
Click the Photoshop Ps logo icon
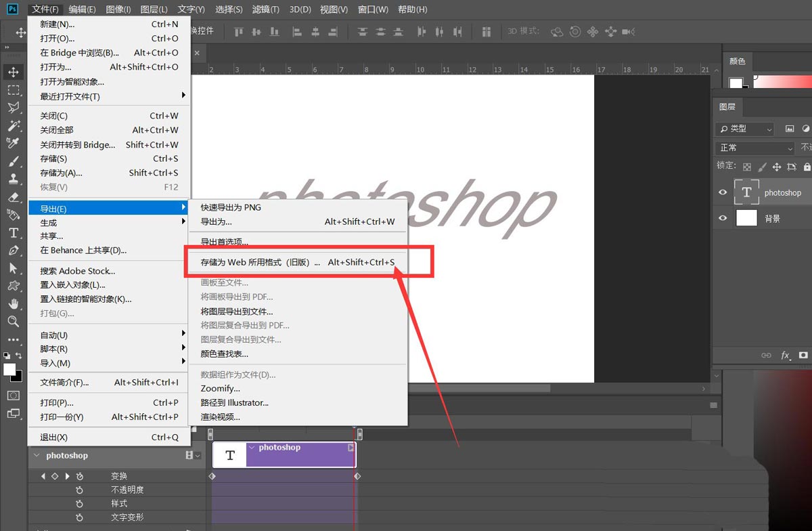[x=12, y=9]
